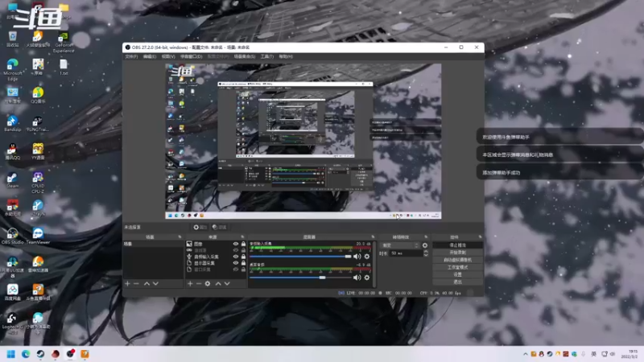Image resolution: width=644 pixels, height=362 pixels.
Task: Click 开始录制 start recording button
Action: (x=457, y=253)
